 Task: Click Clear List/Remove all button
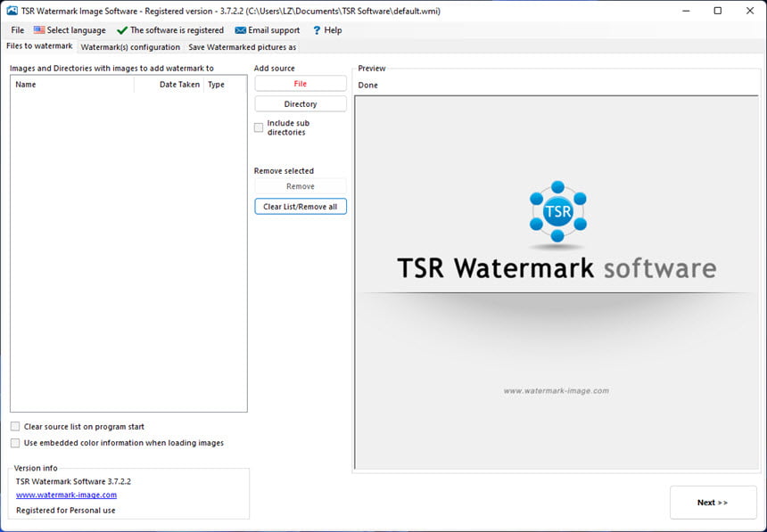(301, 207)
